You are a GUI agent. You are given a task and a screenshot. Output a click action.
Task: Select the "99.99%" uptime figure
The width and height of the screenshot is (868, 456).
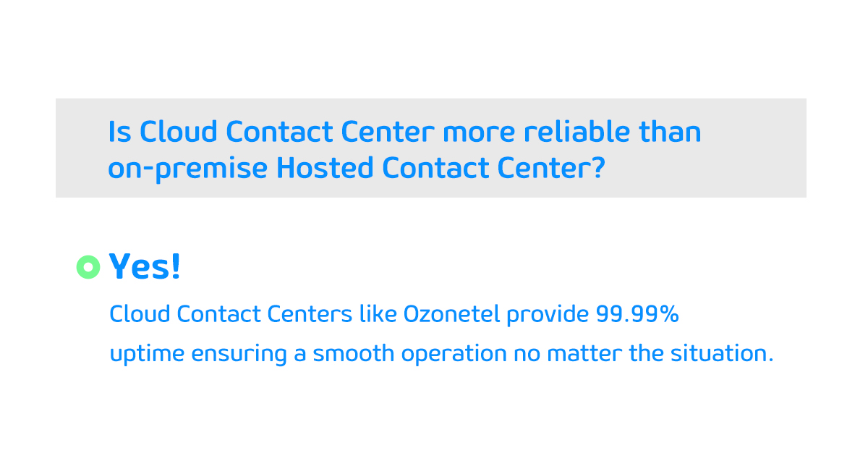tap(637, 314)
